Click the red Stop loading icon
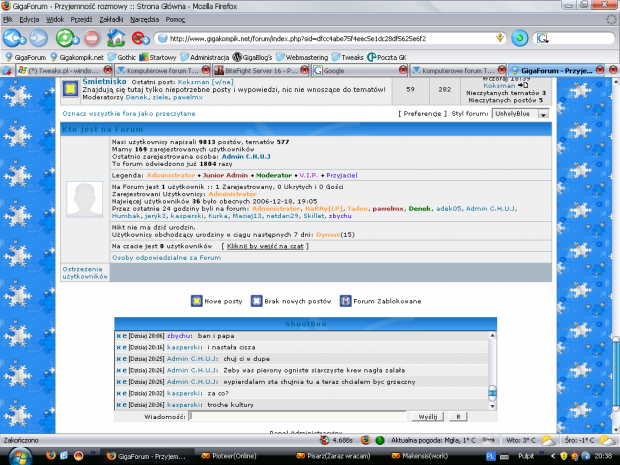Viewport: 620px width, 465px height. pos(91,38)
